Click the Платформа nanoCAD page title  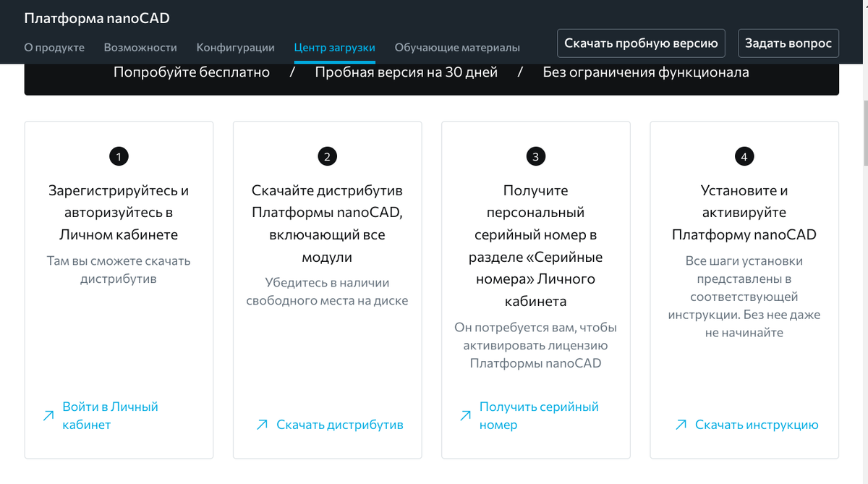(x=97, y=19)
